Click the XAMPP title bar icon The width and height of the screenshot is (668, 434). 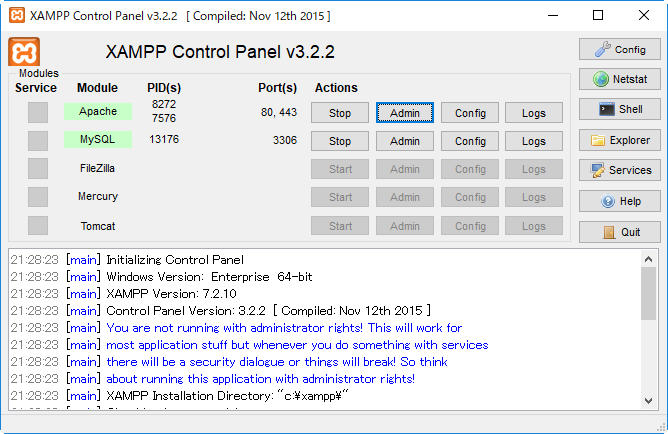17,15
